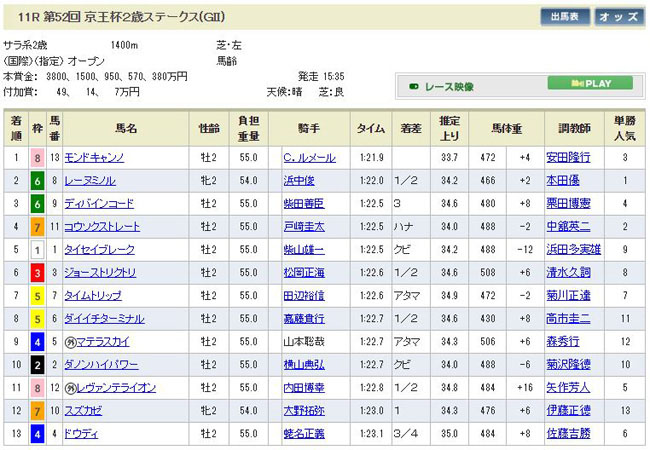Switch to the オッズ odds tab

pyautogui.click(x=620, y=17)
